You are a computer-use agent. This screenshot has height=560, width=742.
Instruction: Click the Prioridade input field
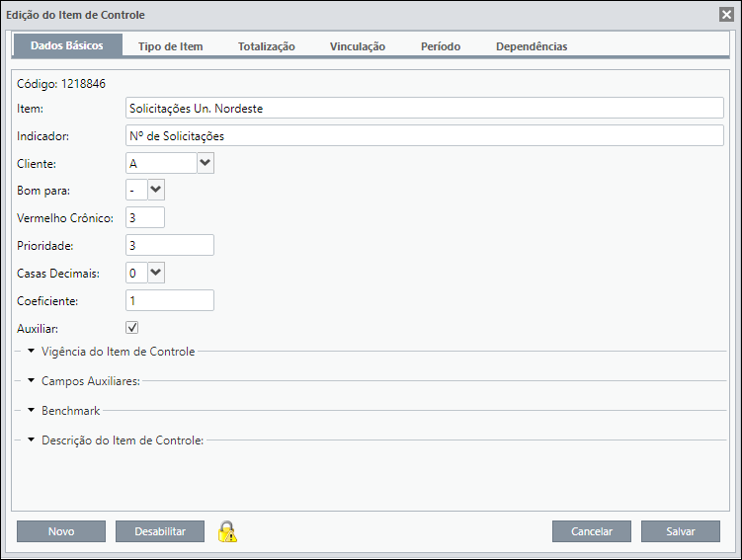click(x=170, y=245)
